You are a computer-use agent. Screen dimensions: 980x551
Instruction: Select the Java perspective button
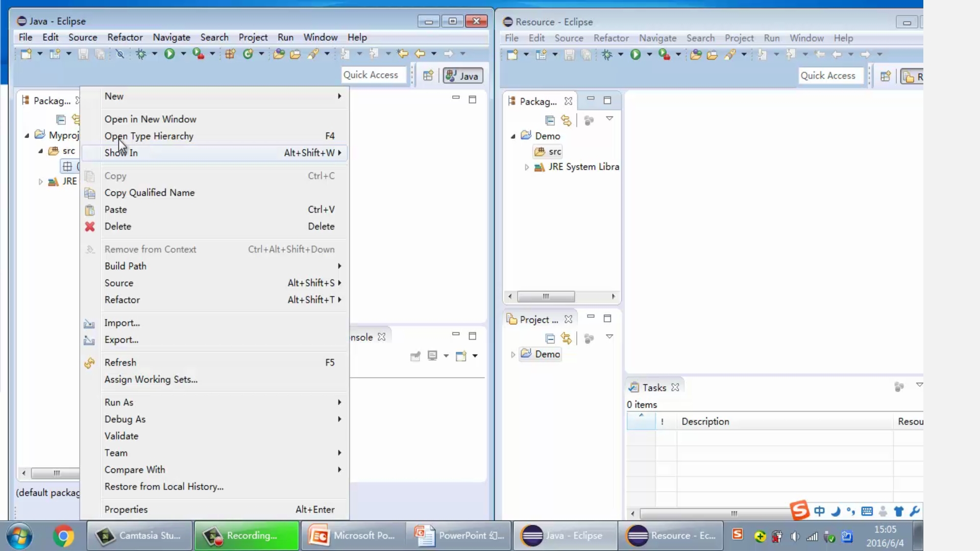coord(462,76)
